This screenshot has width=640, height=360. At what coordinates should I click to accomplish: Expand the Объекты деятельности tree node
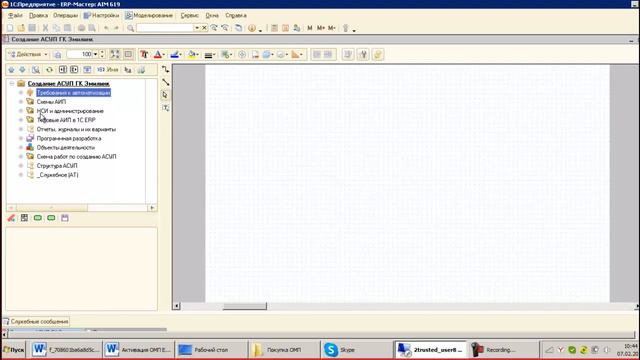[x=21, y=147]
